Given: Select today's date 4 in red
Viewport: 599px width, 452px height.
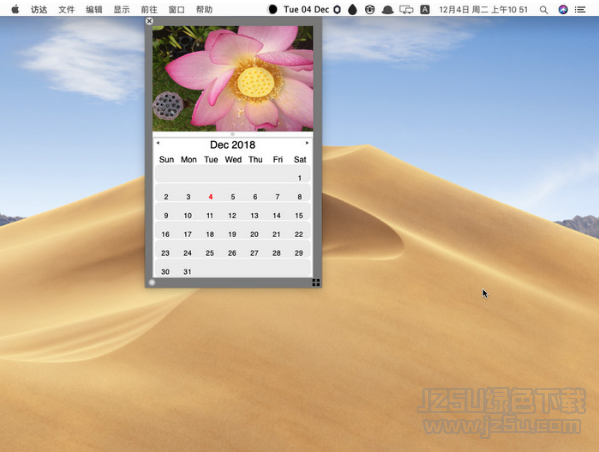Looking at the screenshot, I should tap(210, 196).
